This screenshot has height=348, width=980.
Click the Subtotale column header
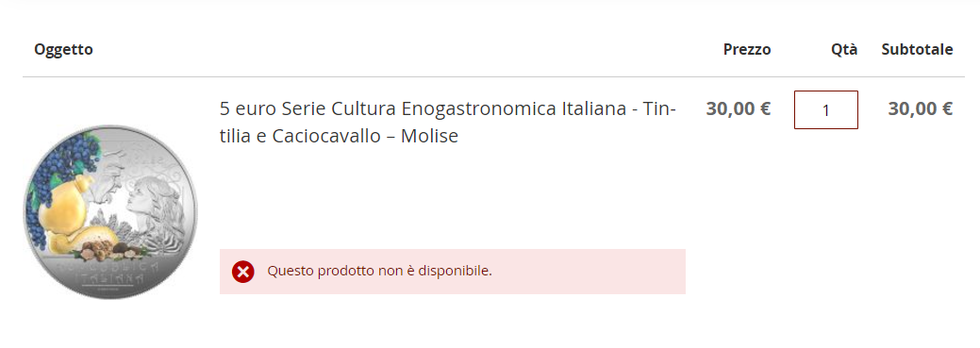tap(917, 49)
